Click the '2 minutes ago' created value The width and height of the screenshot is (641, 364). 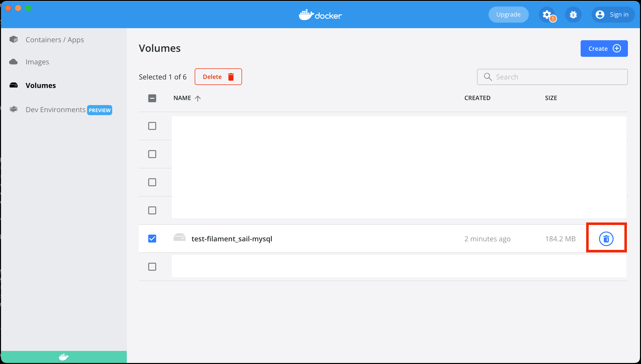click(x=487, y=239)
